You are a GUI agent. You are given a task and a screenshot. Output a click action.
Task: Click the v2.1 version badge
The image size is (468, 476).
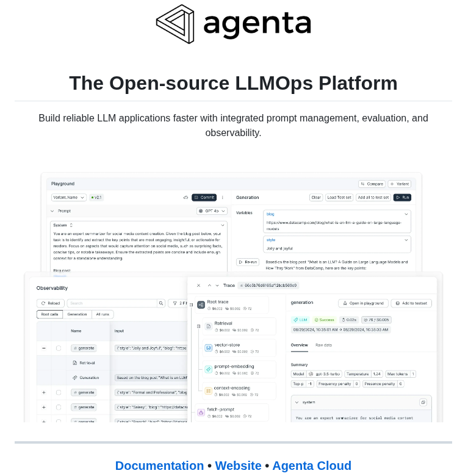96,198
